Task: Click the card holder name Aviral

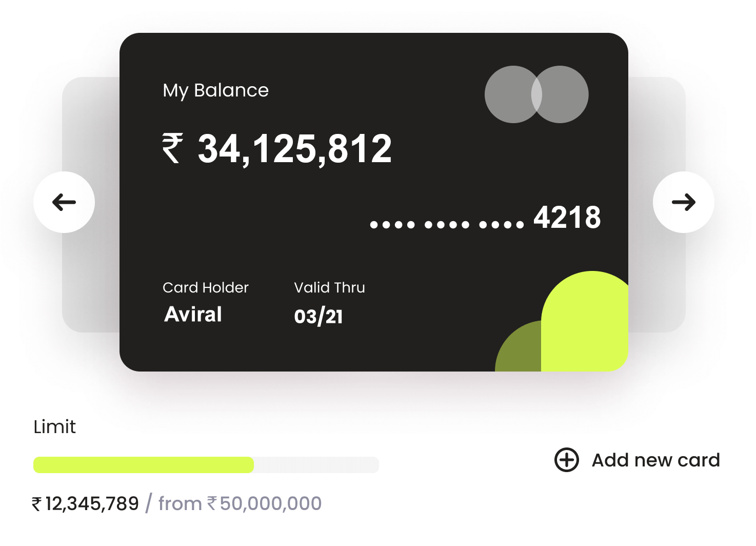Action: 193,314
